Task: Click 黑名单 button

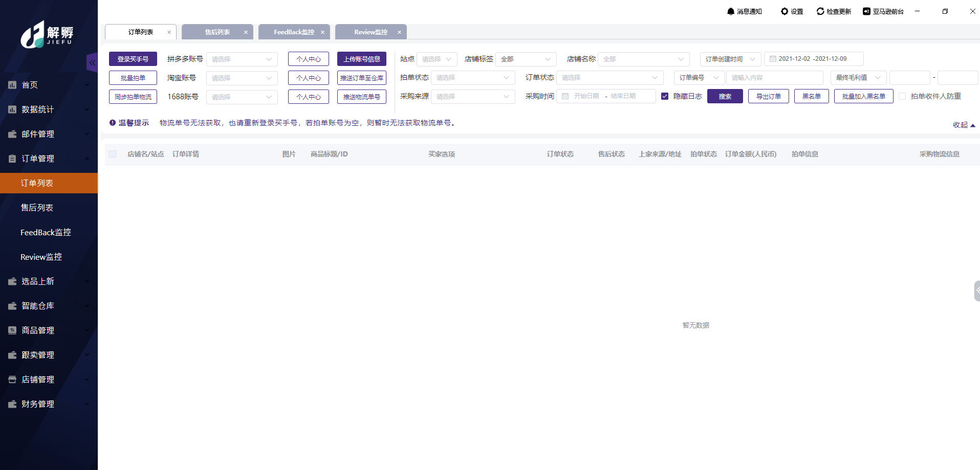Action: click(812, 97)
